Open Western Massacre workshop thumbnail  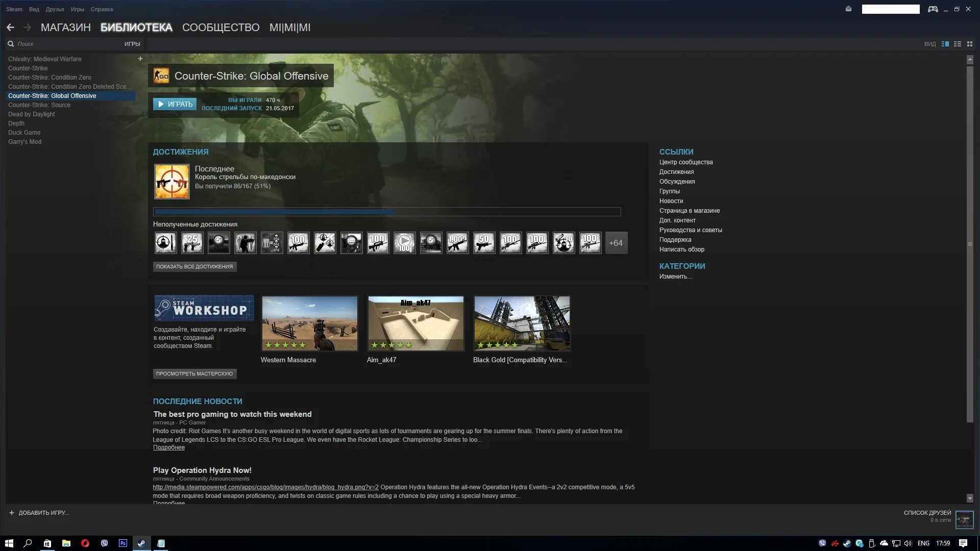pyautogui.click(x=310, y=323)
